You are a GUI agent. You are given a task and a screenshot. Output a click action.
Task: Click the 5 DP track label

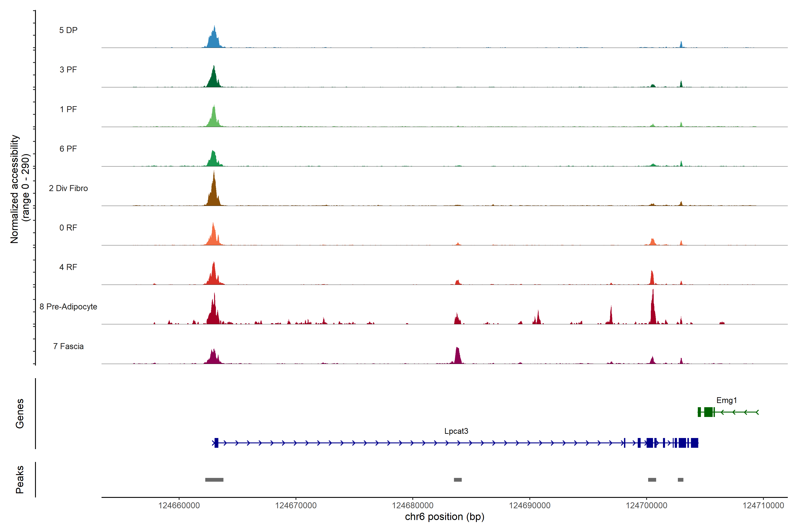coord(68,30)
